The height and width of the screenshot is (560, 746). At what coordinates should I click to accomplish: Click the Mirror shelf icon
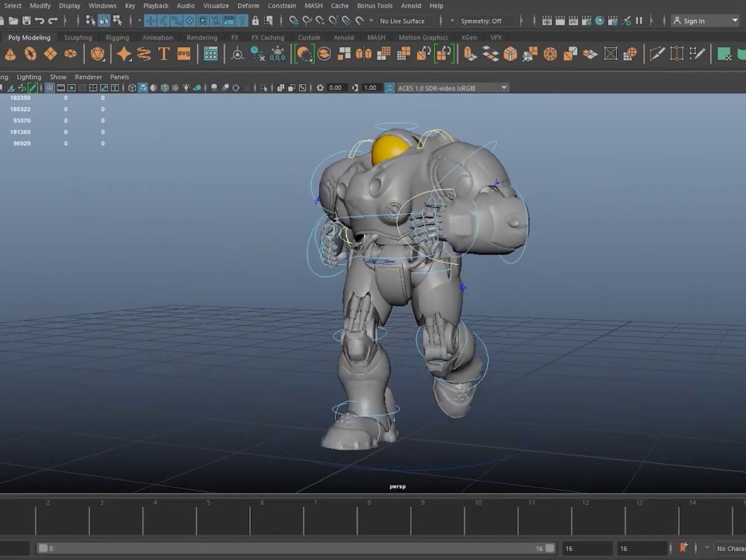tap(364, 54)
